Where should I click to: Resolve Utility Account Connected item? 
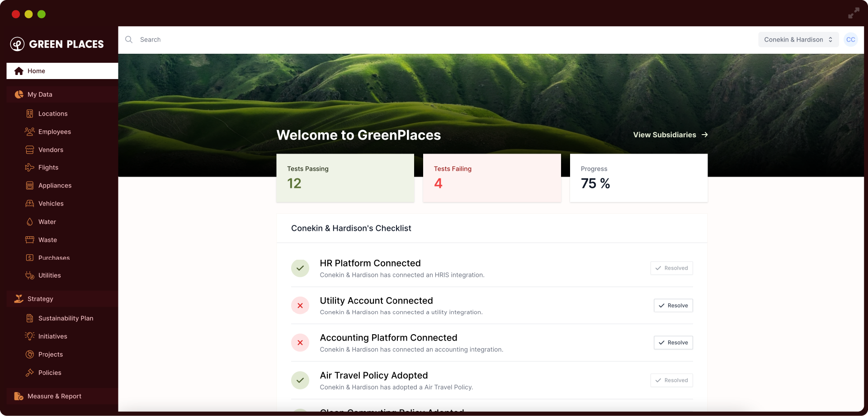point(673,306)
